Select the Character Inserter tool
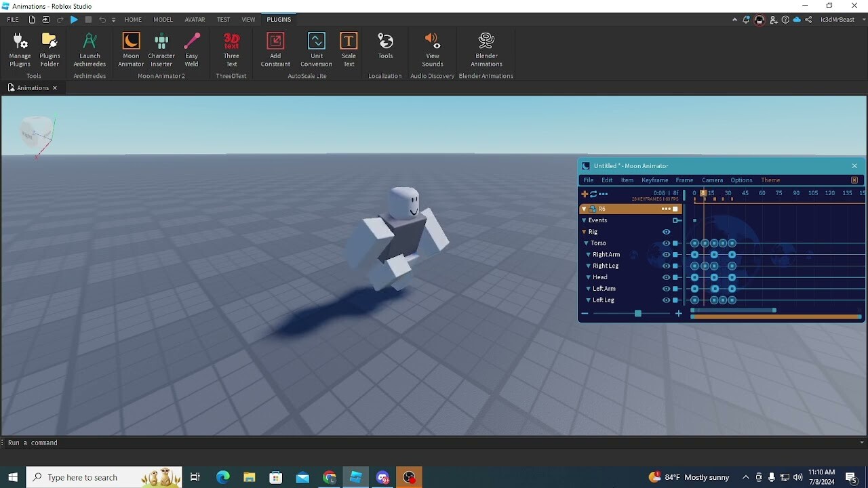The width and height of the screenshot is (868, 488). pos(161,47)
